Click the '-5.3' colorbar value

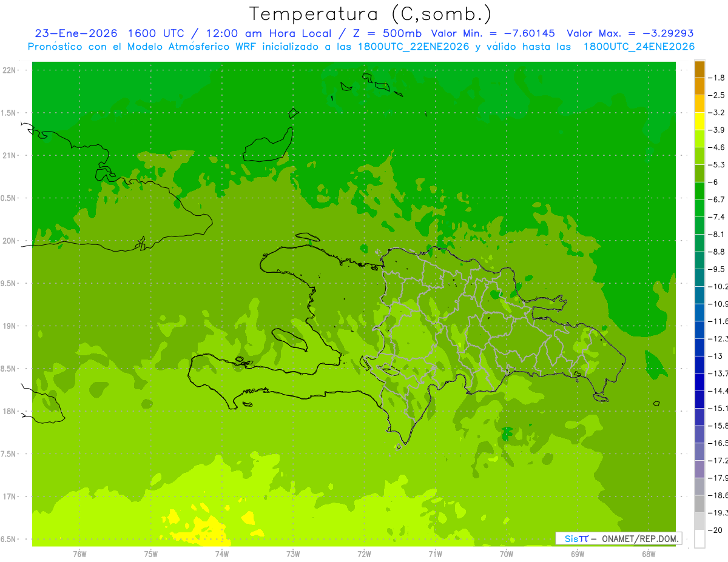[x=718, y=164]
